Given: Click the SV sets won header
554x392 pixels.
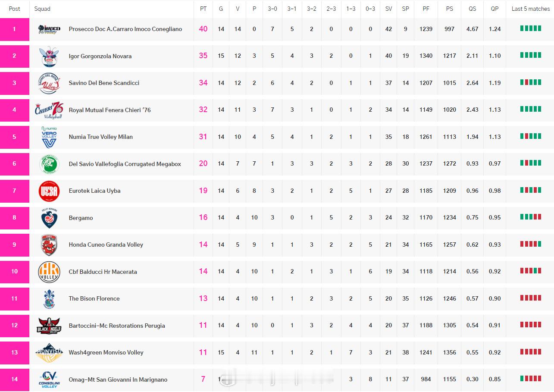Looking at the screenshot, I should coord(389,9).
